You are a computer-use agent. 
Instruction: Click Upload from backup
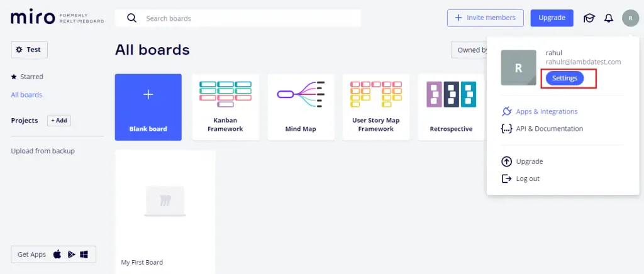(43, 151)
